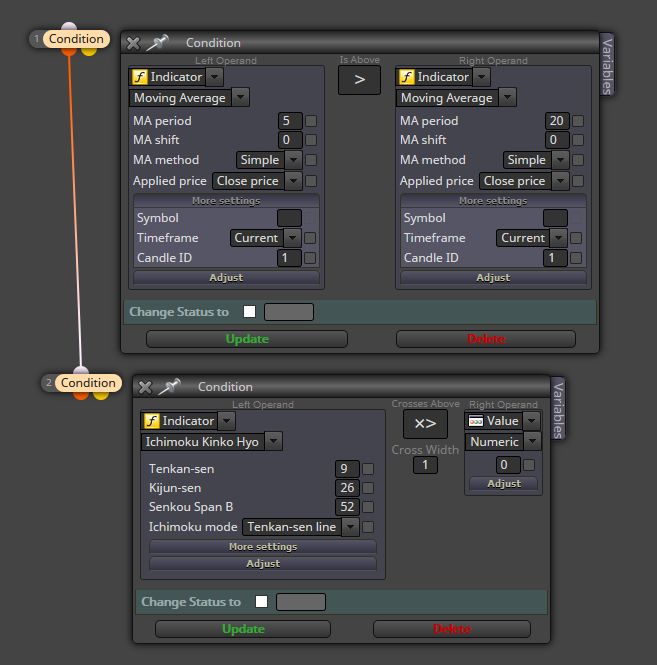Click Adjust under Ichimoku left operand
The height and width of the screenshot is (665, 657).
tap(263, 564)
